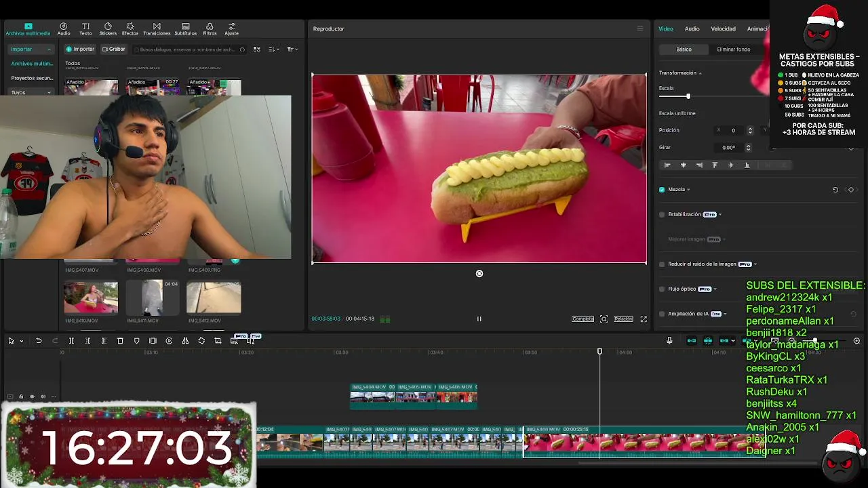
Task: Enable the Estabilización checkbox
Action: 662,214
